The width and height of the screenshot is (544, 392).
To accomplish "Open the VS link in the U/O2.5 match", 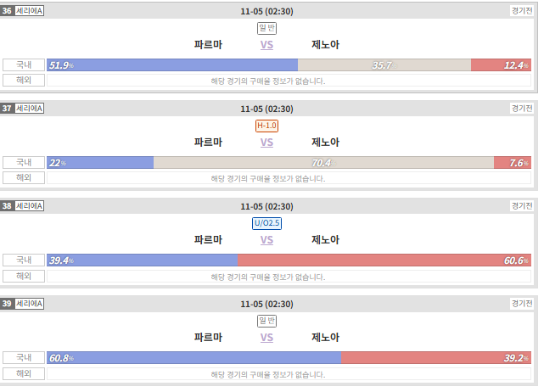I will pos(266,240).
